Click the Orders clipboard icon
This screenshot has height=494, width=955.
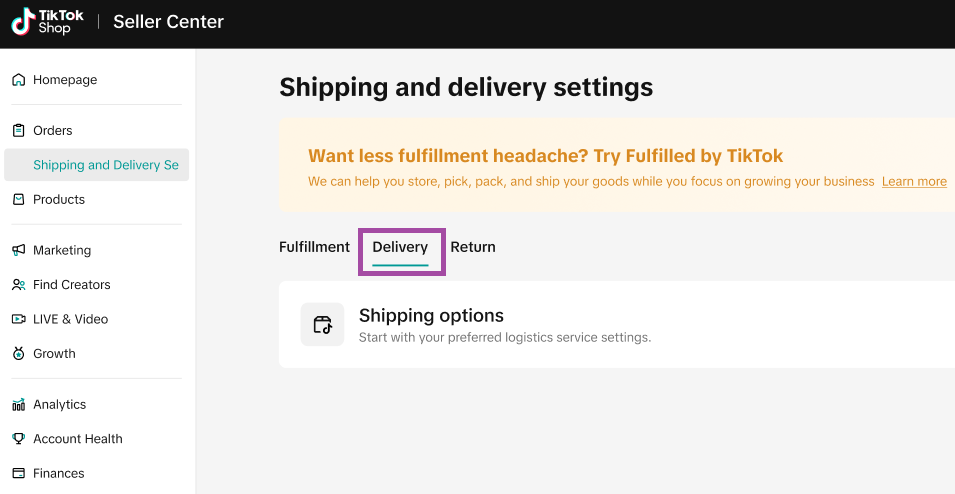point(18,131)
